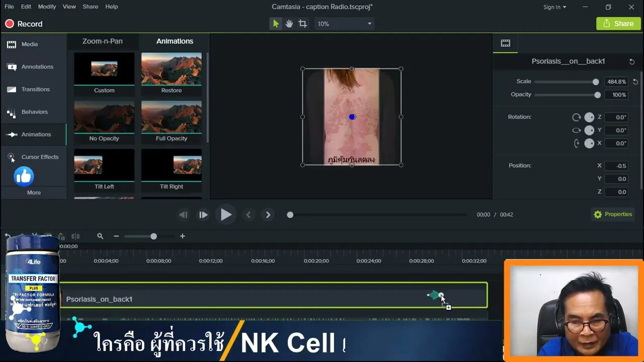Click the timeline magnifier zoom icon
644x362 pixels.
pyautogui.click(x=100, y=236)
